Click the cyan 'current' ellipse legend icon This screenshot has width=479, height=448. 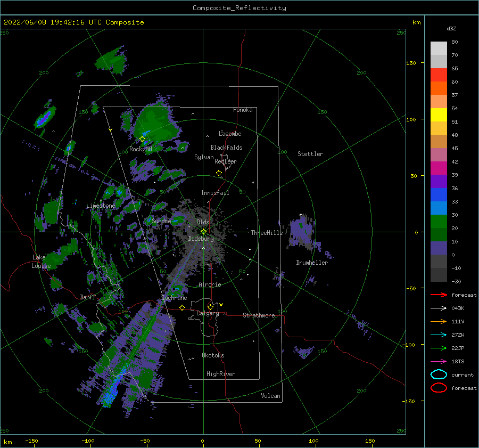tap(439, 374)
